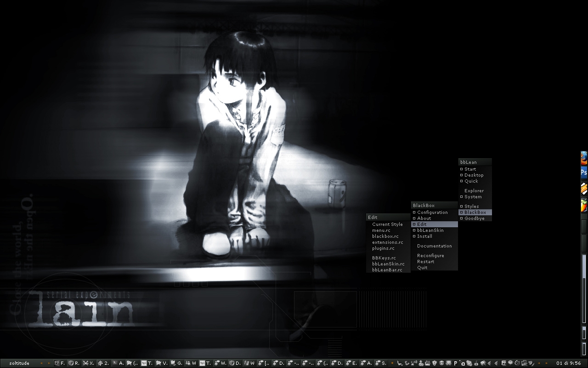
Task: Expand the Start submenu in bbLean menu
Action: 475,169
